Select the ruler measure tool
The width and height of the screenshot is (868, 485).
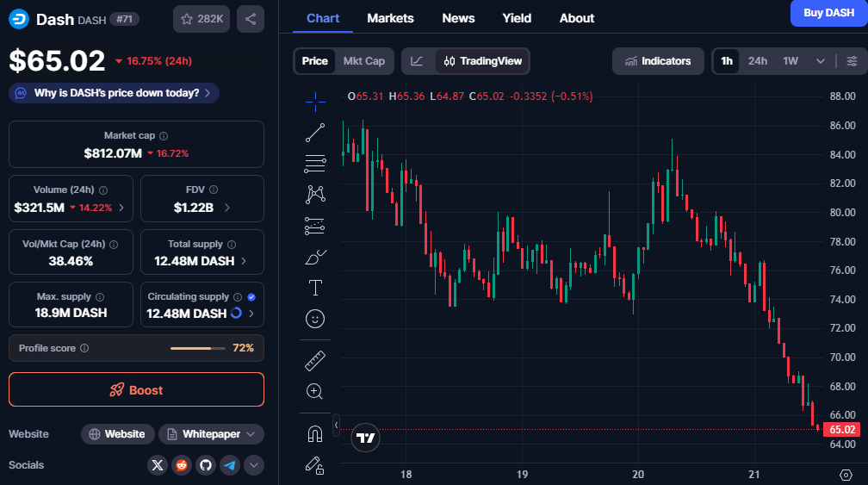pos(315,361)
